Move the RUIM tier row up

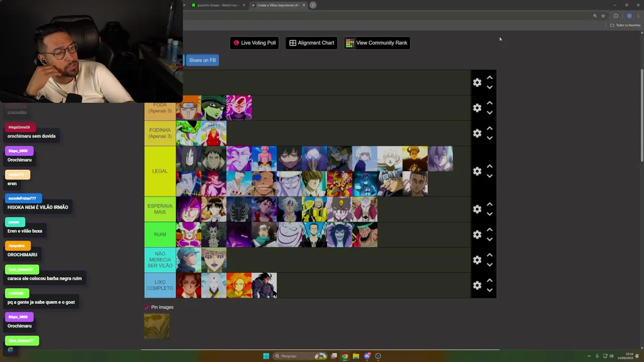pyautogui.click(x=490, y=230)
